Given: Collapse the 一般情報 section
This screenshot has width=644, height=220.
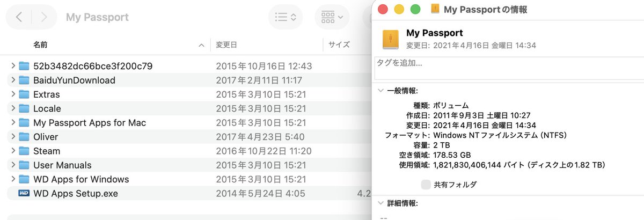Looking at the screenshot, I should [x=380, y=91].
